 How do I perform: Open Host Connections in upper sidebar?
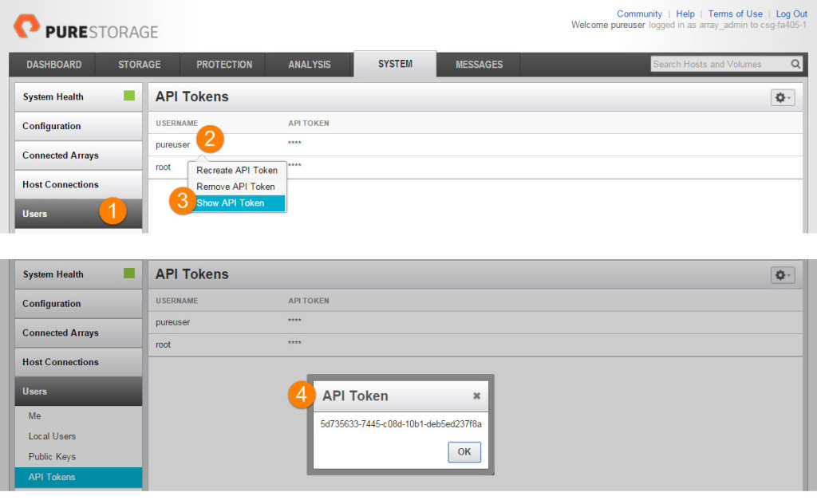tap(78, 184)
